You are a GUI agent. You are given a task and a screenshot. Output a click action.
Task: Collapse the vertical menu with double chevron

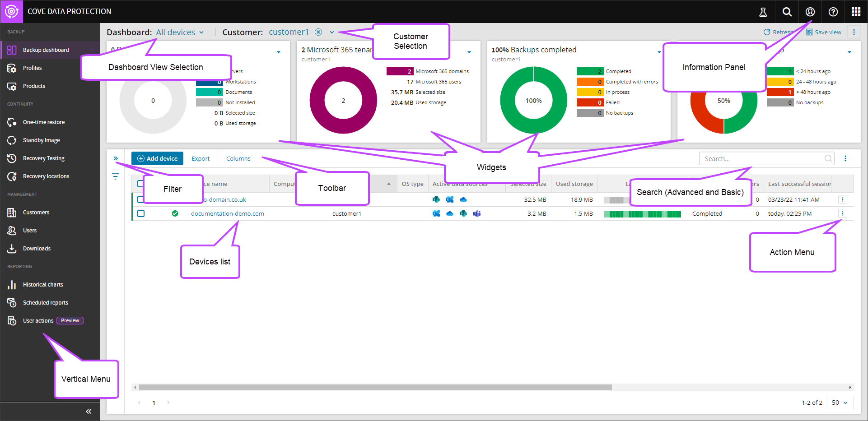point(89,411)
